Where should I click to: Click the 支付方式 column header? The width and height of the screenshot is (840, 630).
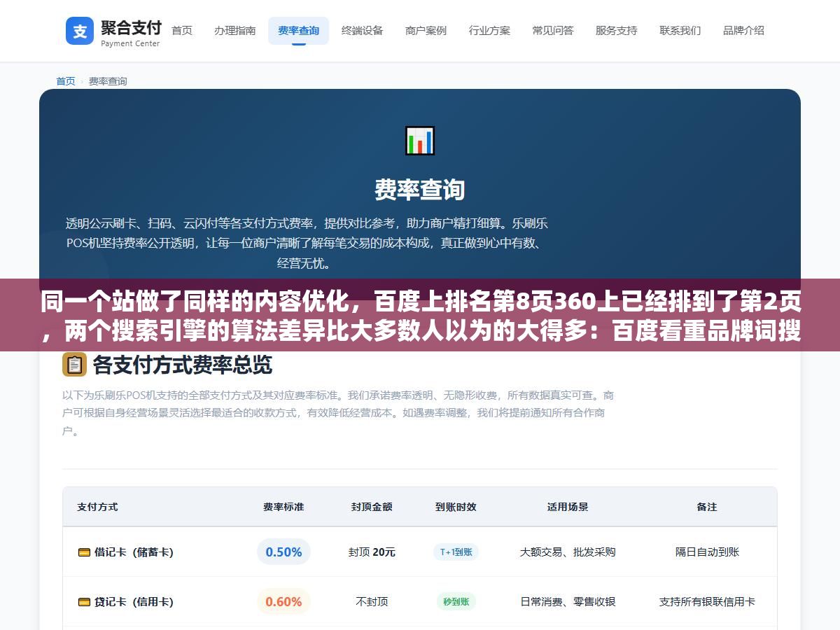click(x=97, y=507)
